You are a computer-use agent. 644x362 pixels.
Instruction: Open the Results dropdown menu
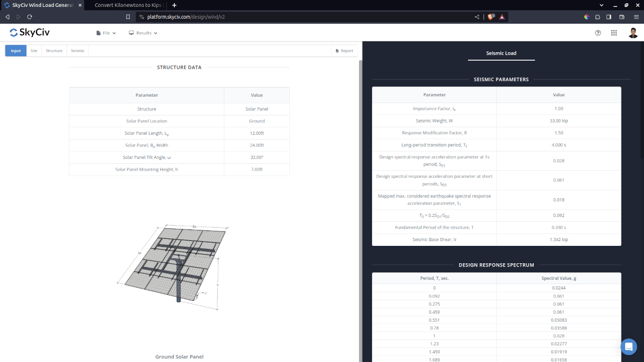(x=142, y=33)
